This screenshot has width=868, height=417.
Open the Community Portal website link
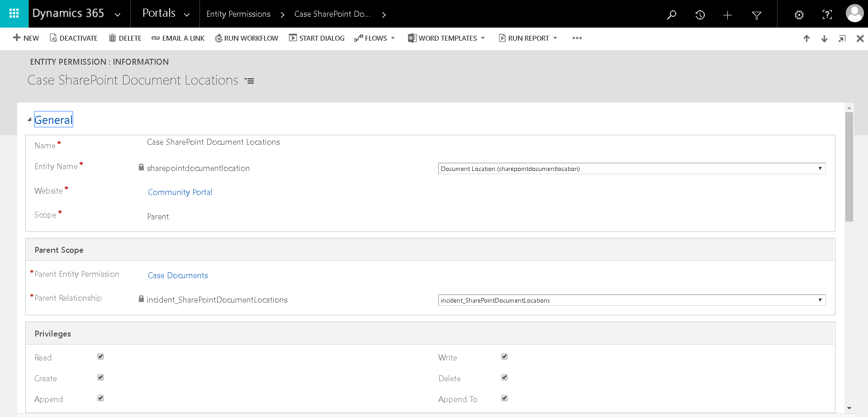coord(180,192)
